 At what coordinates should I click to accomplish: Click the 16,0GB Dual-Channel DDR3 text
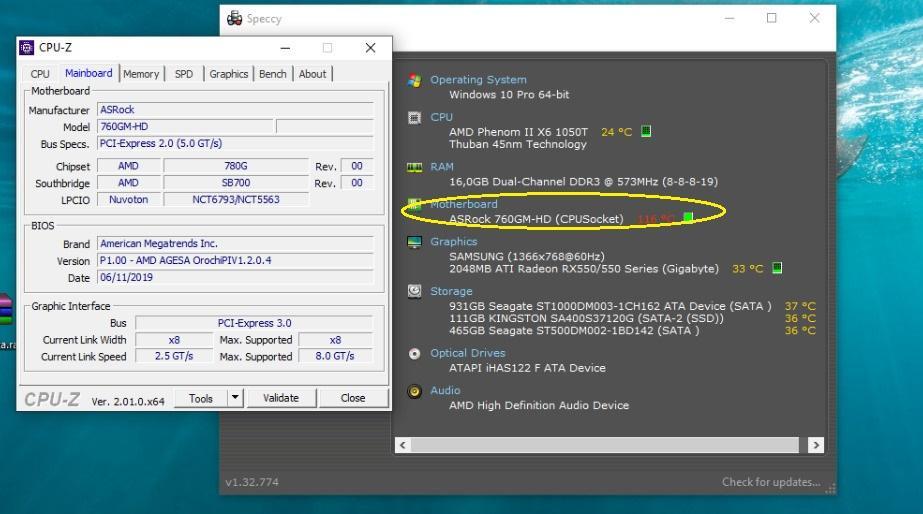tap(583, 181)
